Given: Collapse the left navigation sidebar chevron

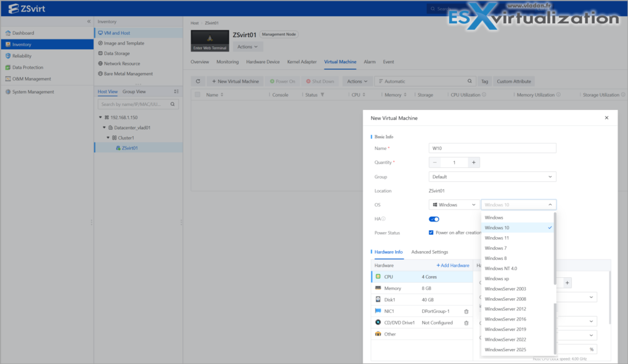Looking at the screenshot, I should click(x=89, y=22).
